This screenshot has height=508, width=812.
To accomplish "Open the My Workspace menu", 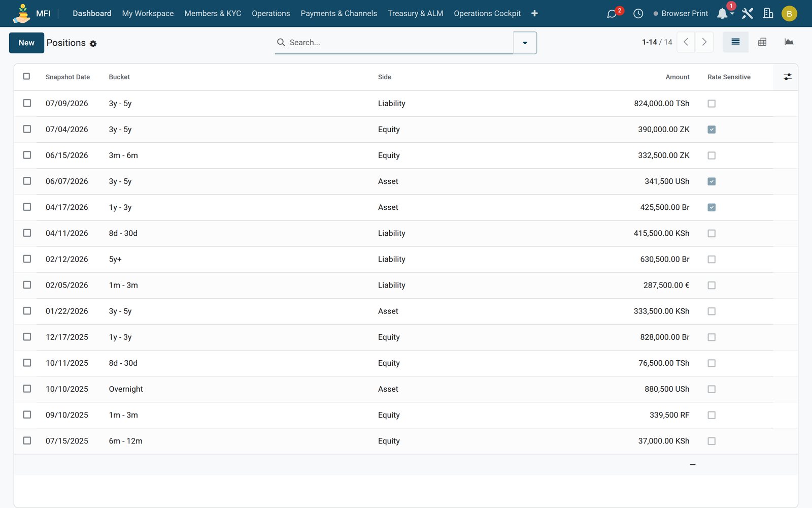I will pos(148,14).
